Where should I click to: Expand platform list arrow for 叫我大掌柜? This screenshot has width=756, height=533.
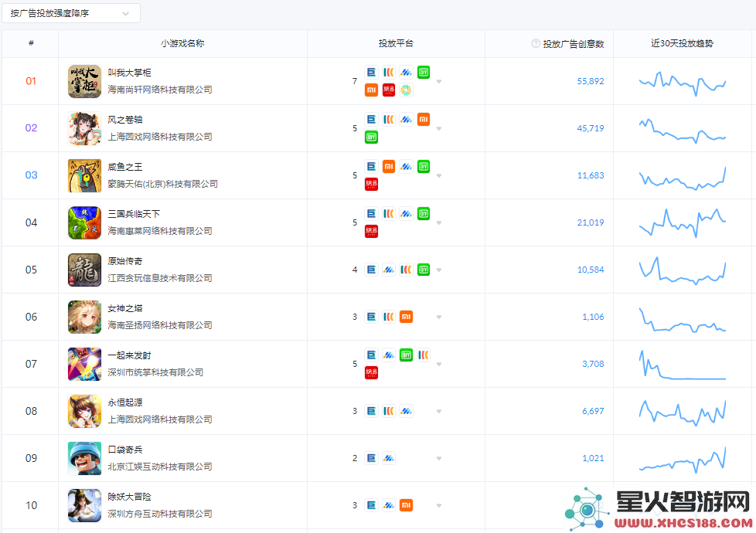[439, 81]
